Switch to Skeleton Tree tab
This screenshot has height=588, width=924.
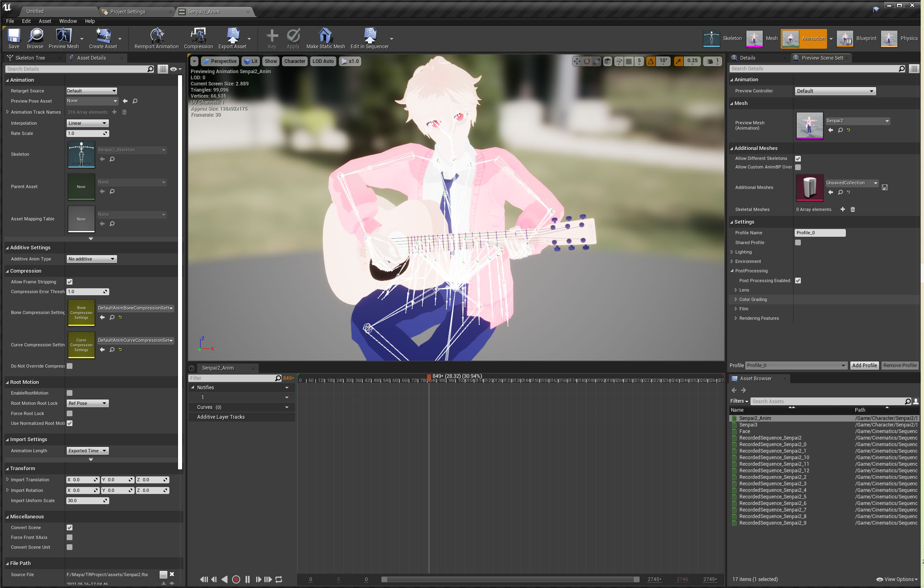coord(30,58)
